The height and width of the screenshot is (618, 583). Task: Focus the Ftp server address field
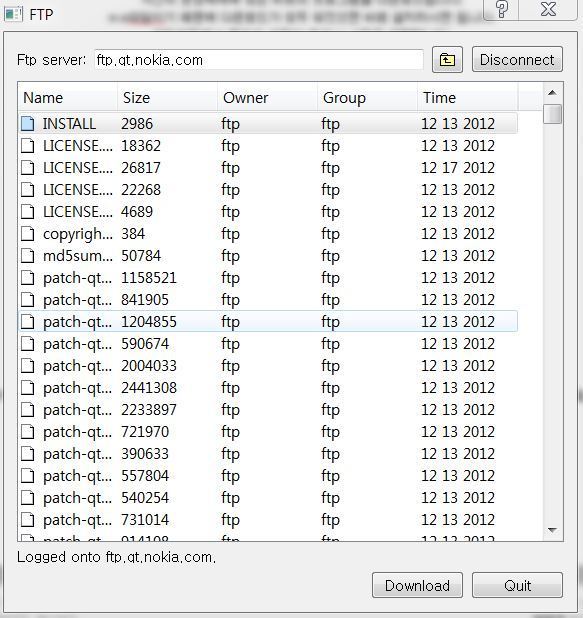259,60
